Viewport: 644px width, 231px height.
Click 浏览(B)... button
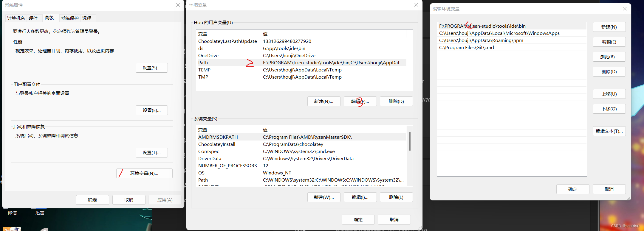(x=609, y=57)
